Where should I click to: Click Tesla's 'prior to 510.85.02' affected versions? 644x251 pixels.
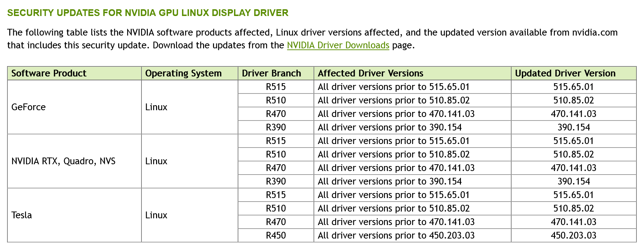(412, 208)
